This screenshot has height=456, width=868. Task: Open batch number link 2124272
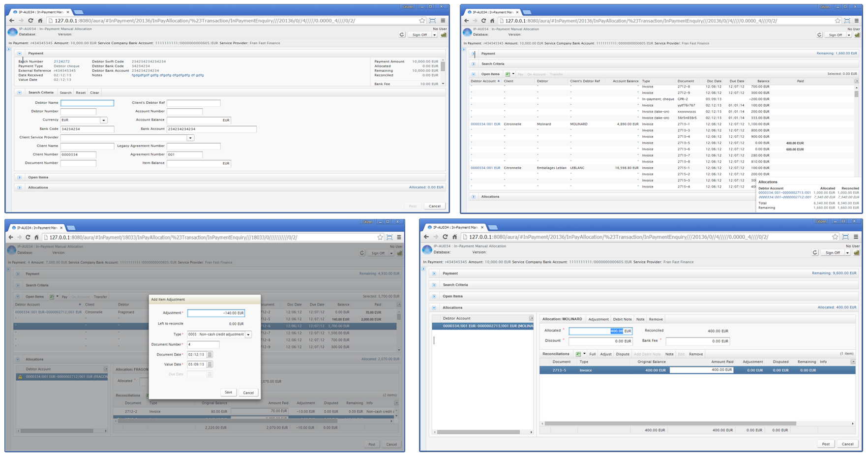pos(61,61)
